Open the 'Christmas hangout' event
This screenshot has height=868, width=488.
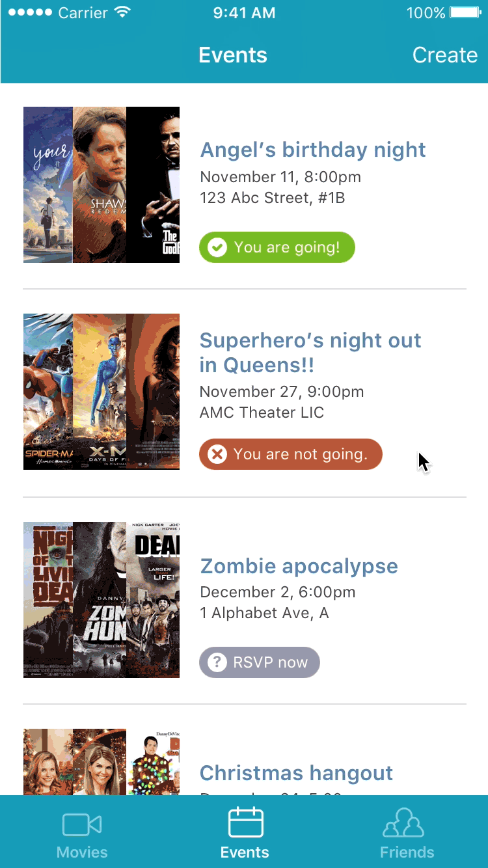296,773
